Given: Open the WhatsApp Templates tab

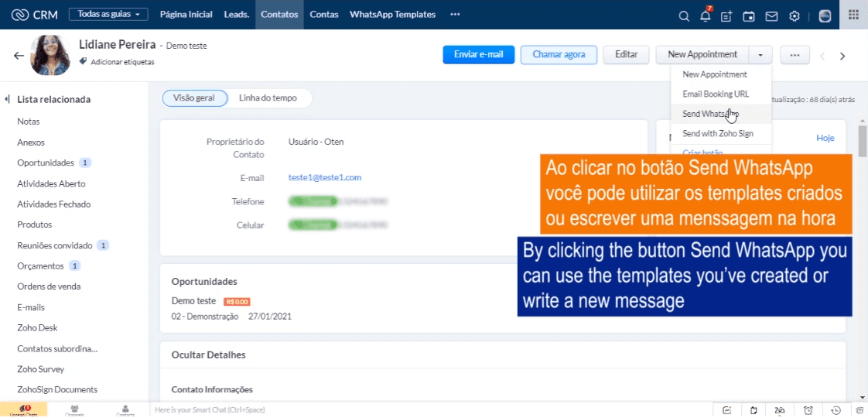Looking at the screenshot, I should click(x=392, y=14).
